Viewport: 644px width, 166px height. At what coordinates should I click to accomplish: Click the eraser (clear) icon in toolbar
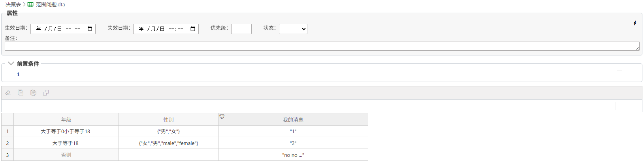[x=8, y=93]
